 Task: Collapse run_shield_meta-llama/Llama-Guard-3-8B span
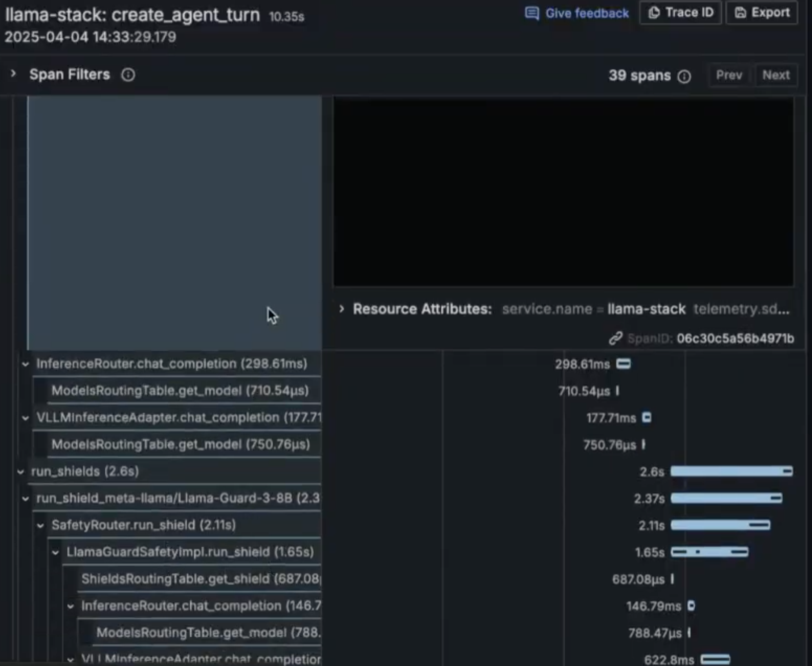click(x=26, y=499)
